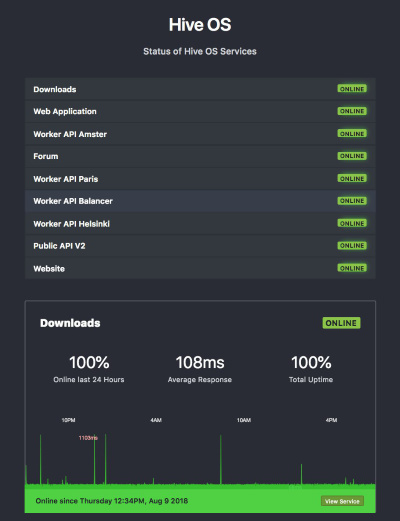Open the Downloads service row
Viewport: 400px width, 521px height.
tap(200, 89)
